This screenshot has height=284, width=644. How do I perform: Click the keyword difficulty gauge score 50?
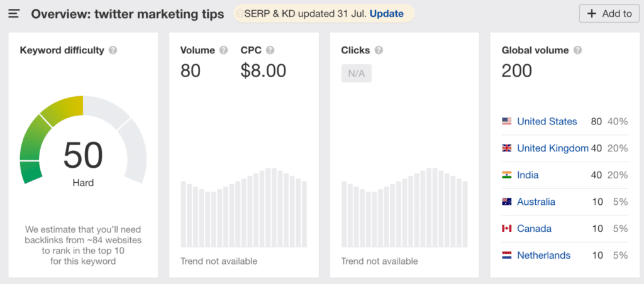83,155
